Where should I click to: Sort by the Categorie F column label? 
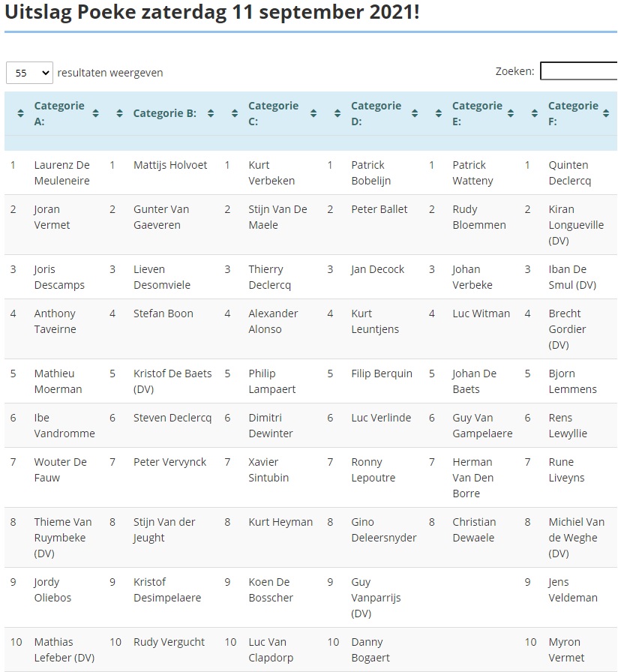coord(574,113)
